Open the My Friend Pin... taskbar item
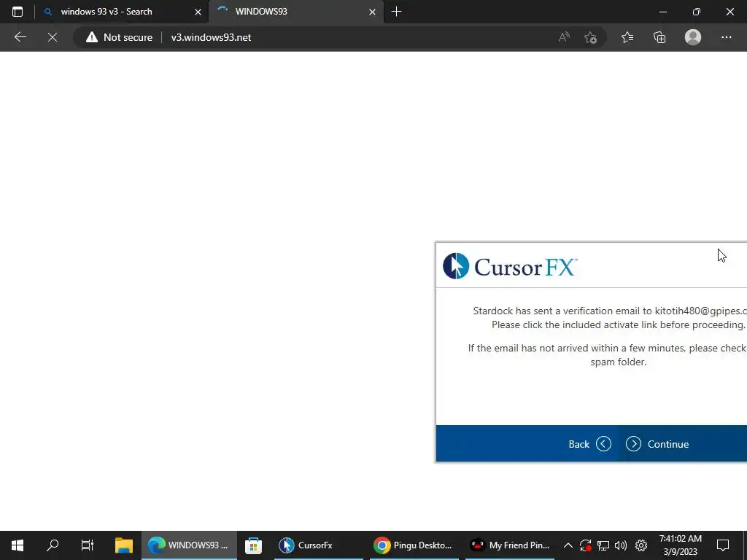 tap(510, 545)
